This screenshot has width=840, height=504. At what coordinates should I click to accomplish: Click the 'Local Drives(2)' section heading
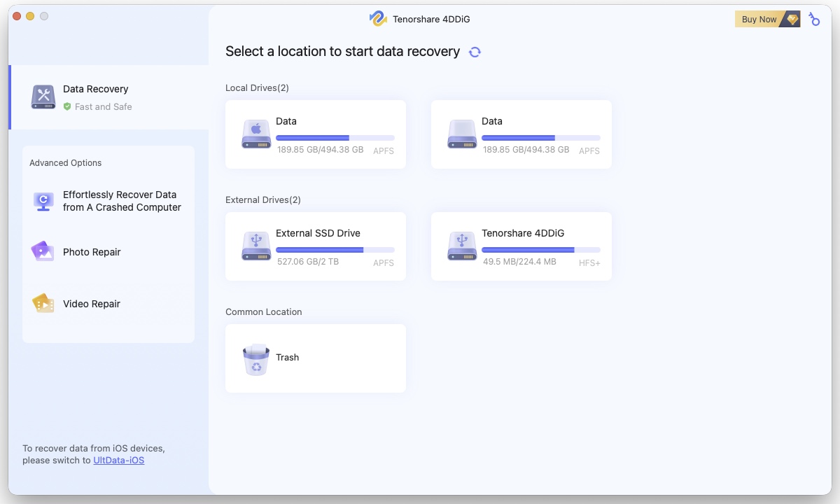tap(257, 88)
